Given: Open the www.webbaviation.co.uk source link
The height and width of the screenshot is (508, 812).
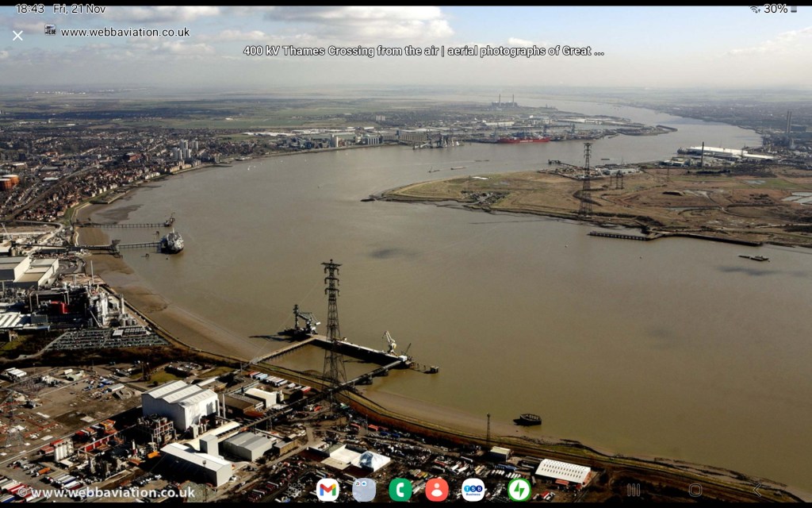Looking at the screenshot, I should click(x=124, y=33).
